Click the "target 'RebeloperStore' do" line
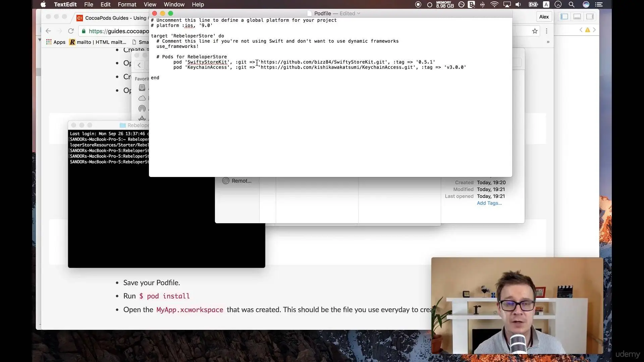This screenshot has height=362, width=644. [187, 36]
